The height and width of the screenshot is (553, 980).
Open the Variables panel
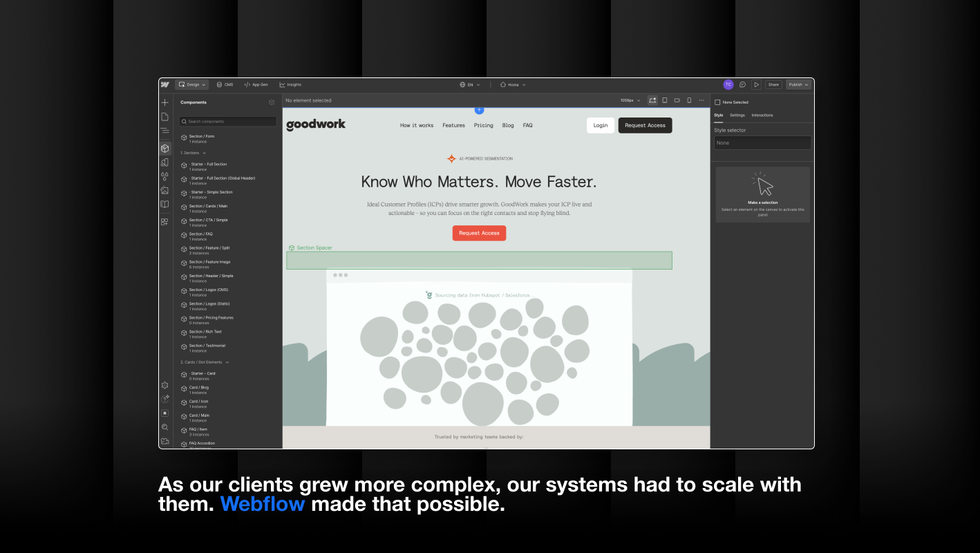click(165, 176)
